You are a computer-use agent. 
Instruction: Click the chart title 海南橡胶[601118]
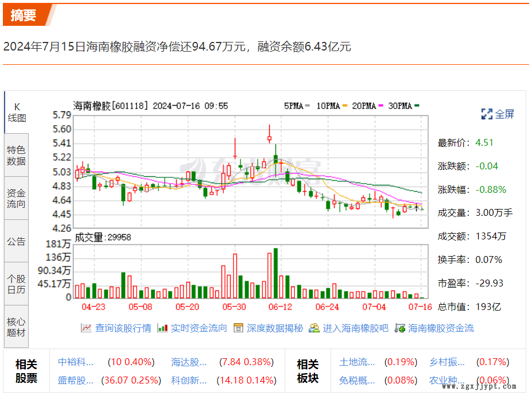[x=111, y=106]
